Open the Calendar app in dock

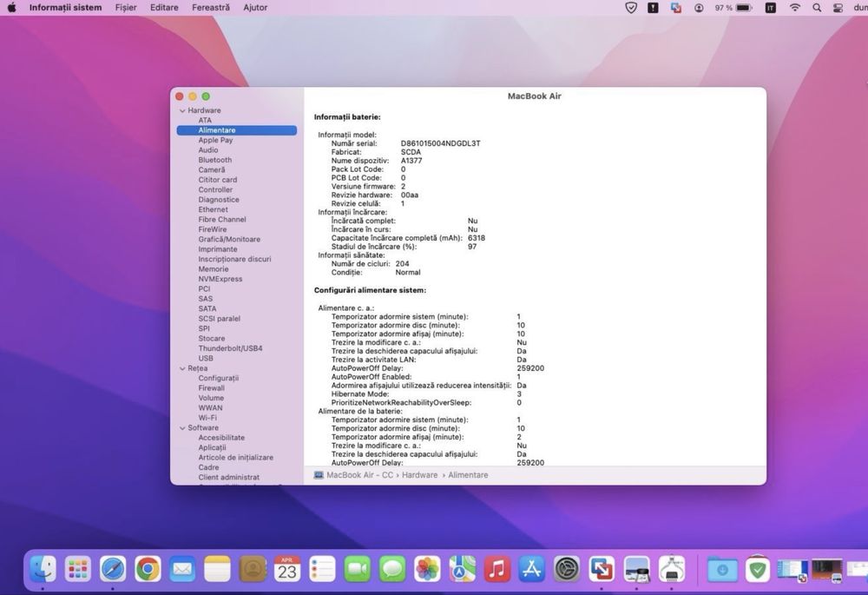tap(287, 569)
